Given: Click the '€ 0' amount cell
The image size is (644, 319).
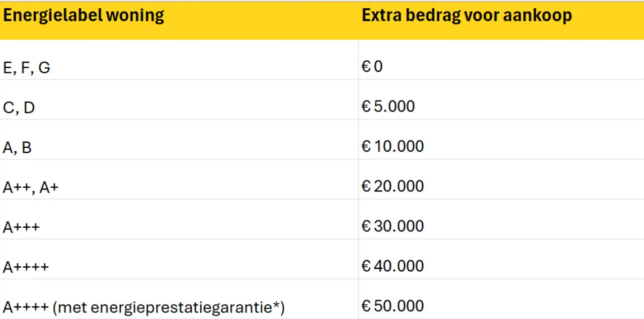Looking at the screenshot, I should (x=501, y=60).
